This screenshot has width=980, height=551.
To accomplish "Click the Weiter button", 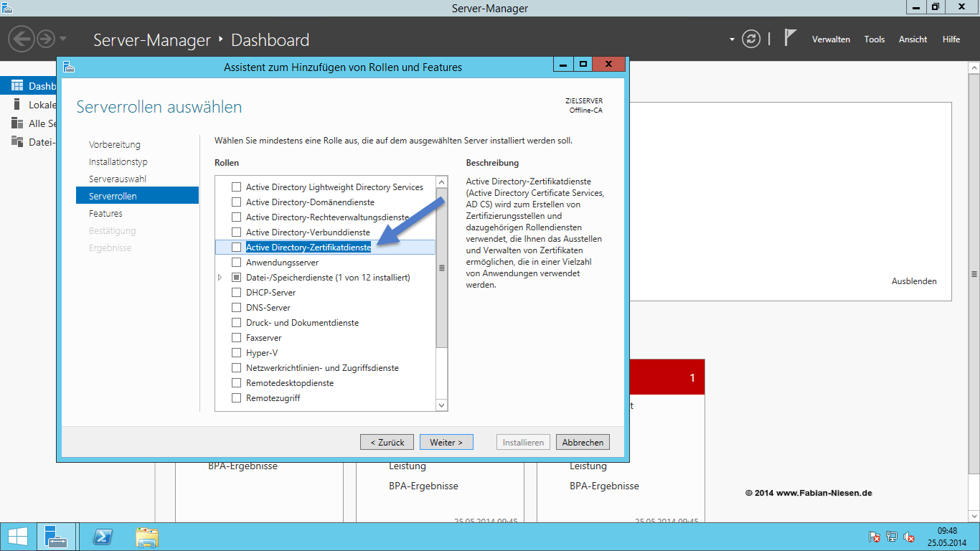I will [x=446, y=442].
